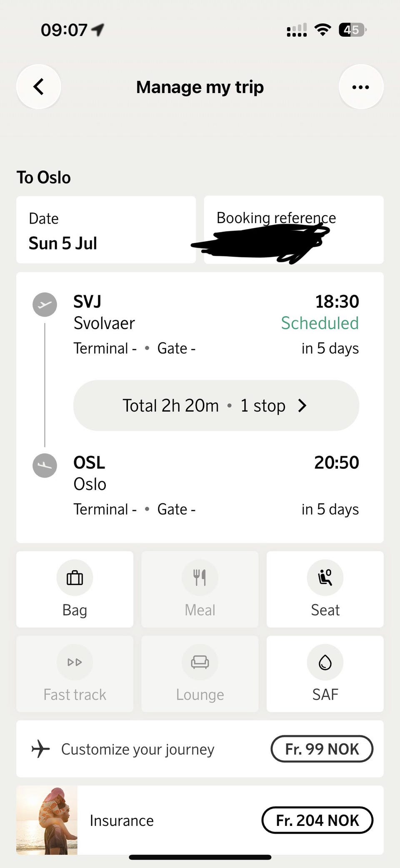
Task: Open Customize your journey row
Action: click(x=200, y=749)
